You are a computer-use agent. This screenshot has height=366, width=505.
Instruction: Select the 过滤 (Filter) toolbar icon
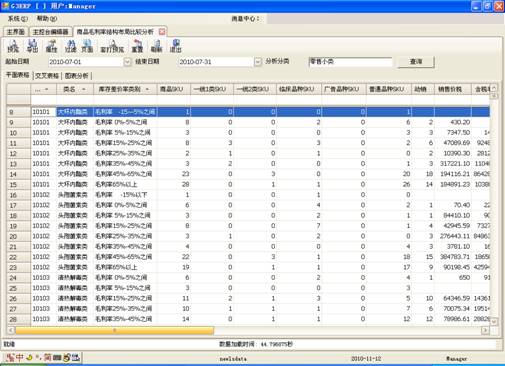pos(71,46)
